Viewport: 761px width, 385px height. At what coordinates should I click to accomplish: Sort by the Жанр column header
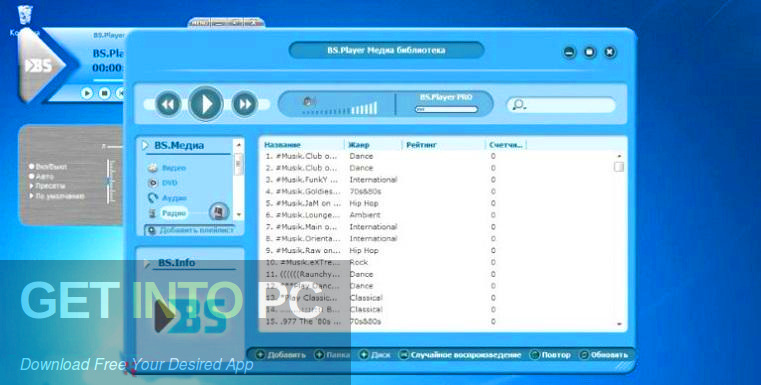pos(359,145)
